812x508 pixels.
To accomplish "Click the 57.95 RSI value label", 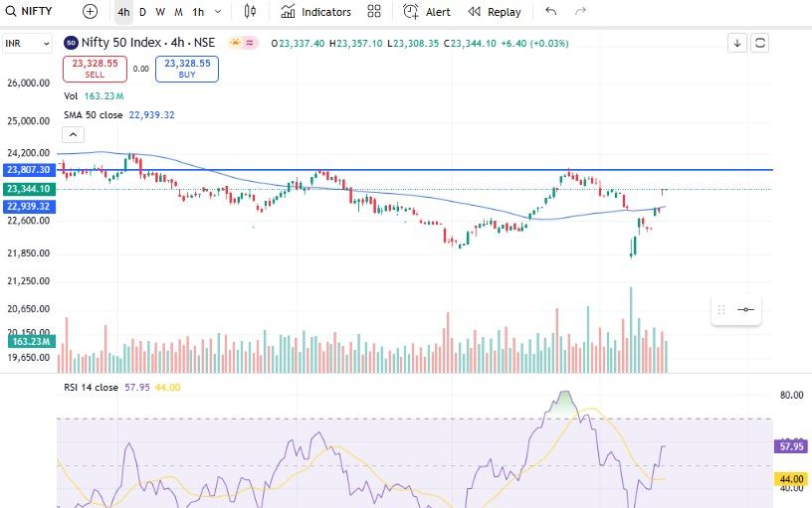I will click(x=791, y=446).
